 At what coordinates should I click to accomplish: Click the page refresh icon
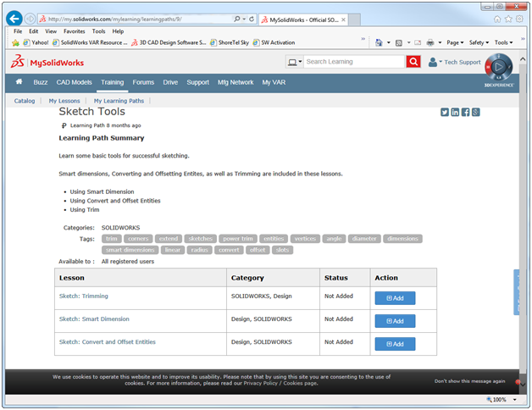click(x=252, y=19)
